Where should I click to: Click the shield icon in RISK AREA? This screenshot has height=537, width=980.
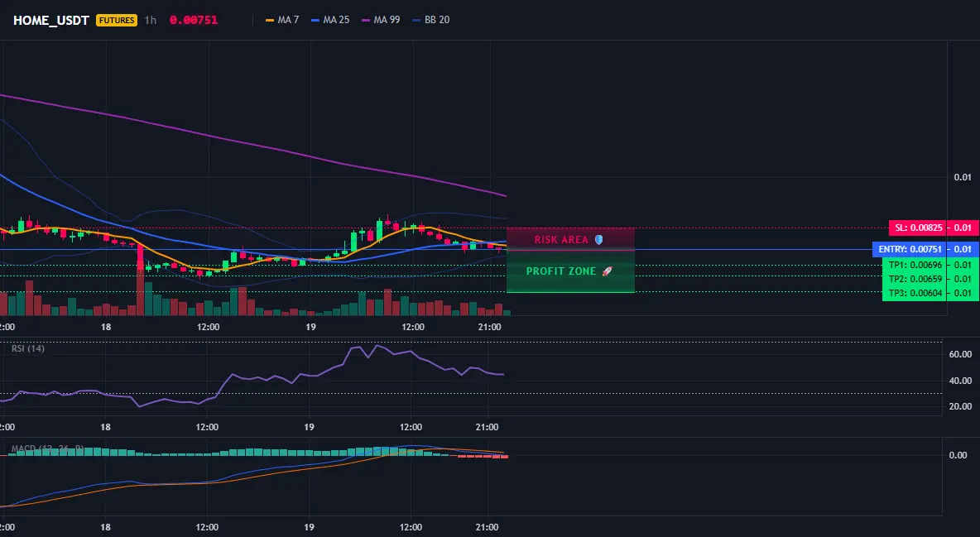coord(598,239)
